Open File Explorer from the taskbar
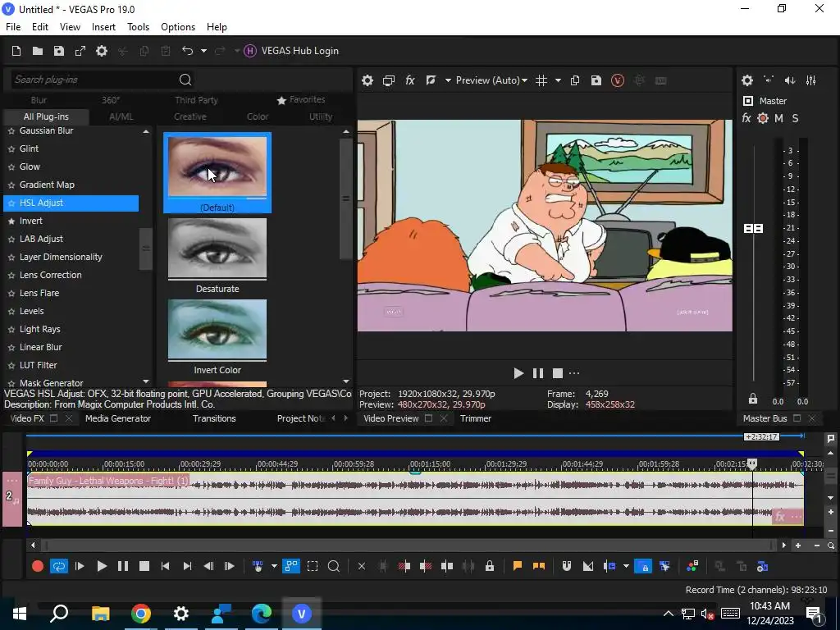 pos(100,614)
